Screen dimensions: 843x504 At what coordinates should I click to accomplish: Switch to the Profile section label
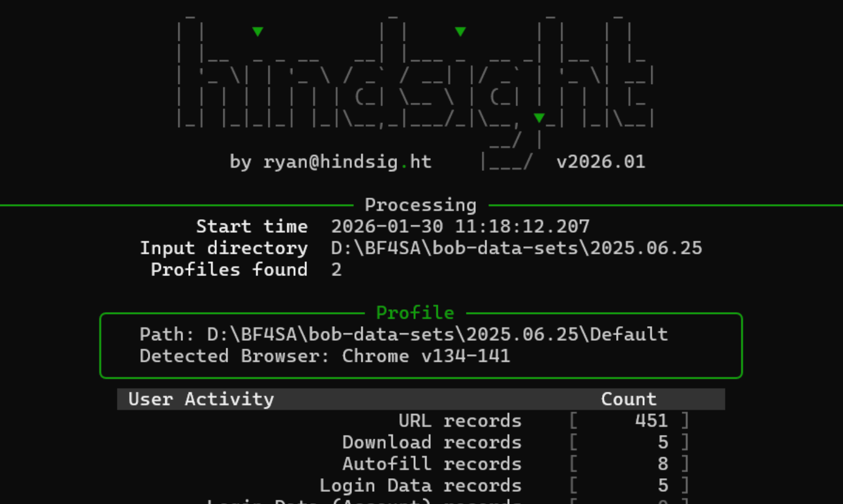coord(415,312)
